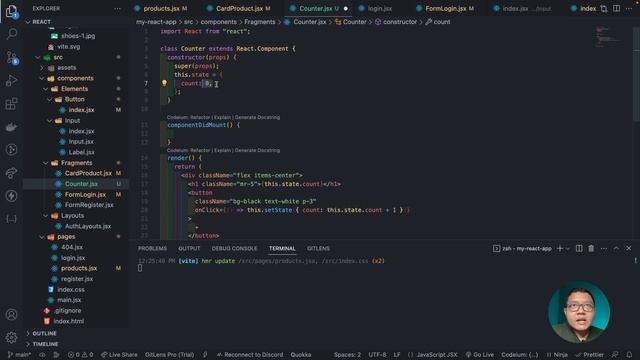This screenshot has height=360, width=640.
Task: Click the editor vertical scrollbar
Action: (636, 73)
